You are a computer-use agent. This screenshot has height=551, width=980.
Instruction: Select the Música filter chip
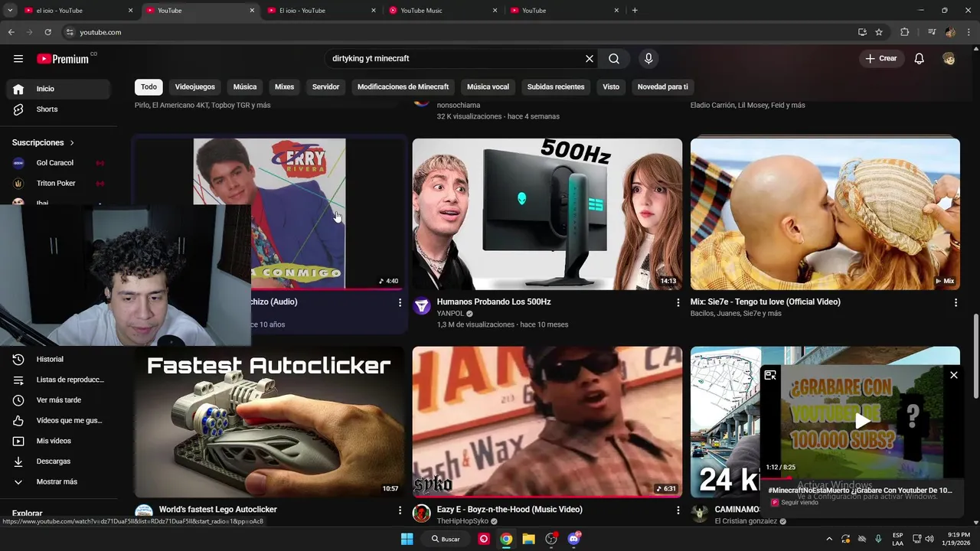coord(245,87)
